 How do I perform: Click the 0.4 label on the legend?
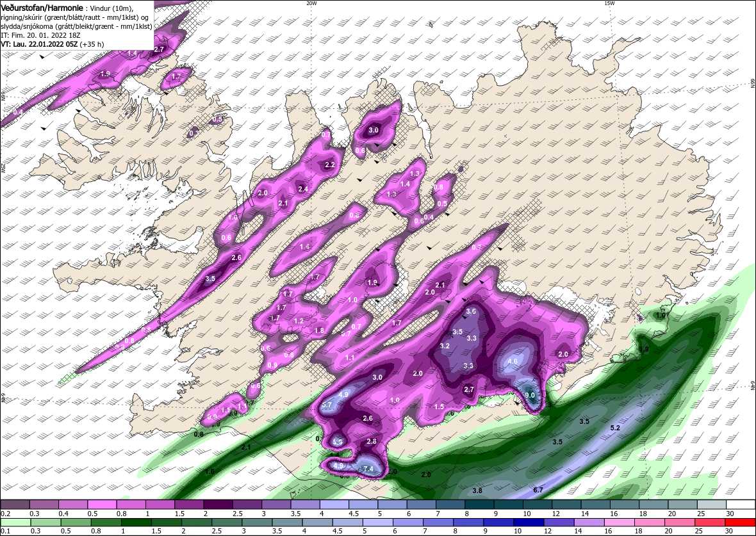[63, 514]
